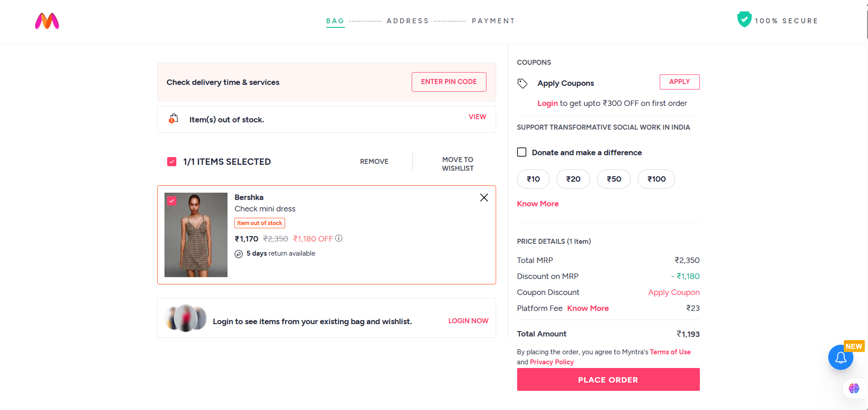
Task: Uncheck the Bershka product image checkbox
Action: point(172,200)
